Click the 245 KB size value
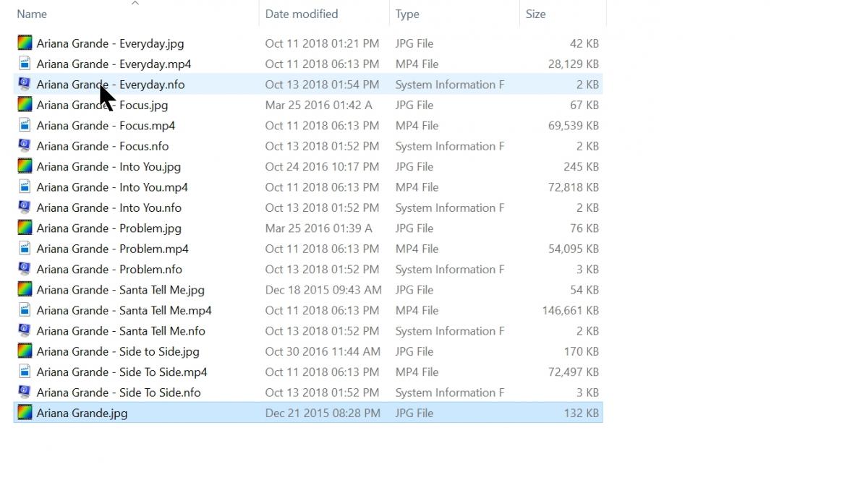 tap(581, 166)
